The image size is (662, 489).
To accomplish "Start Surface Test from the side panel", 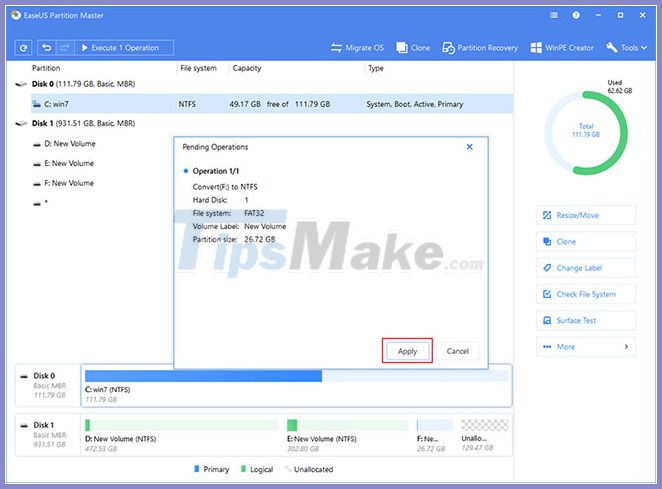I will click(585, 320).
